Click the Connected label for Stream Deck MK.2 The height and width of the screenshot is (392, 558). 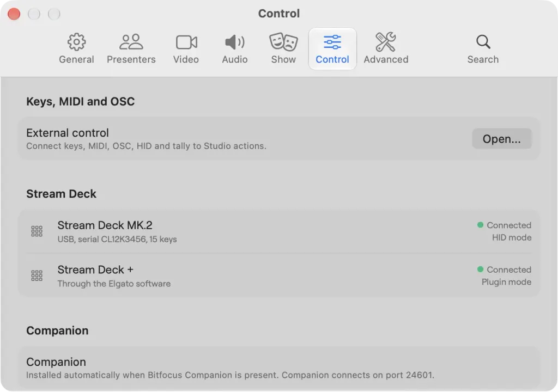point(509,225)
